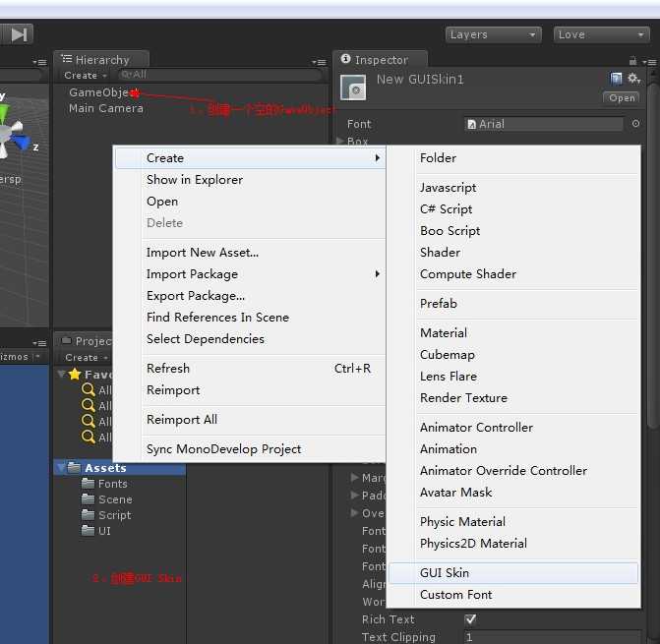
Task: Open the Layers dropdown
Action: pos(494,34)
